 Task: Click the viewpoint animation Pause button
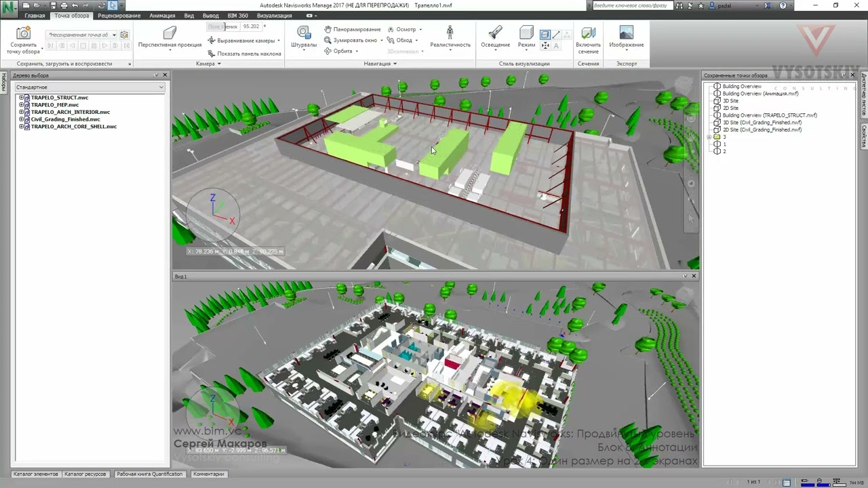click(x=94, y=45)
